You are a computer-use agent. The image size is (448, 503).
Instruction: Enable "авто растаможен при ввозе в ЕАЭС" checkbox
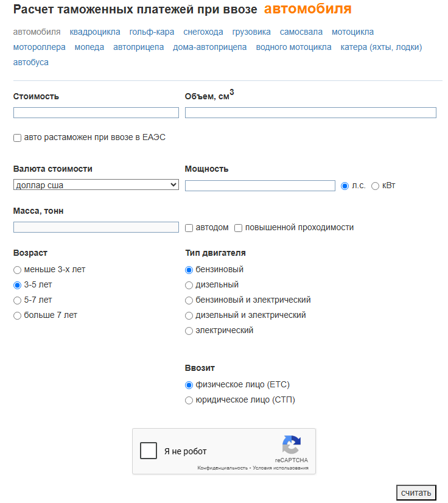(x=18, y=138)
